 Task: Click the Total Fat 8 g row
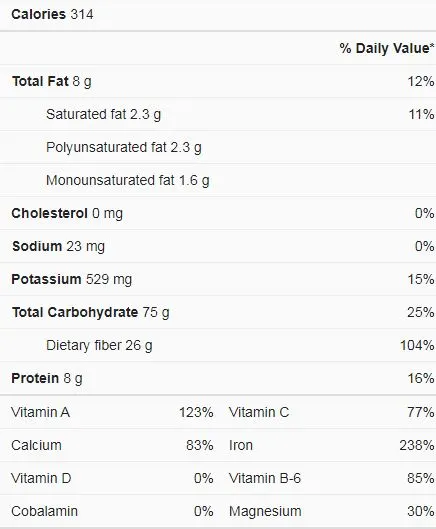[x=218, y=82]
